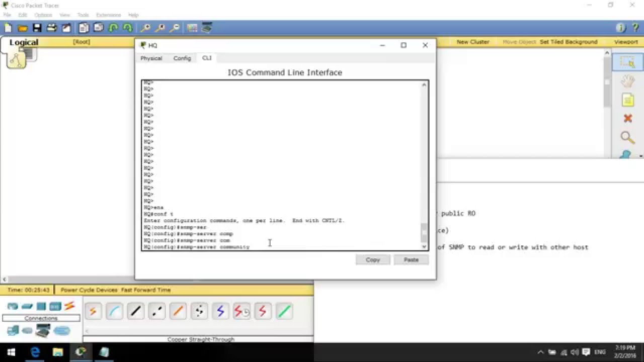Viewport: 644px width, 362px height.
Task: Open the Tools menu
Action: (83, 15)
